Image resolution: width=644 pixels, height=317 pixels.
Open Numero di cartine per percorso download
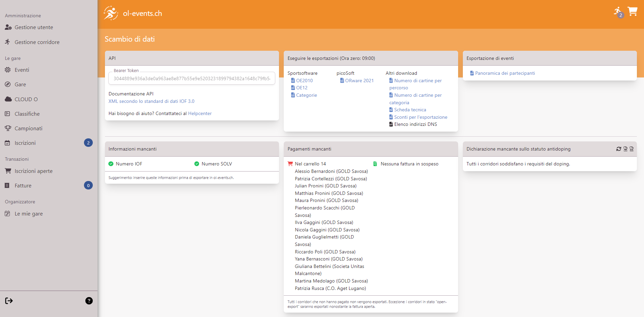415,84
